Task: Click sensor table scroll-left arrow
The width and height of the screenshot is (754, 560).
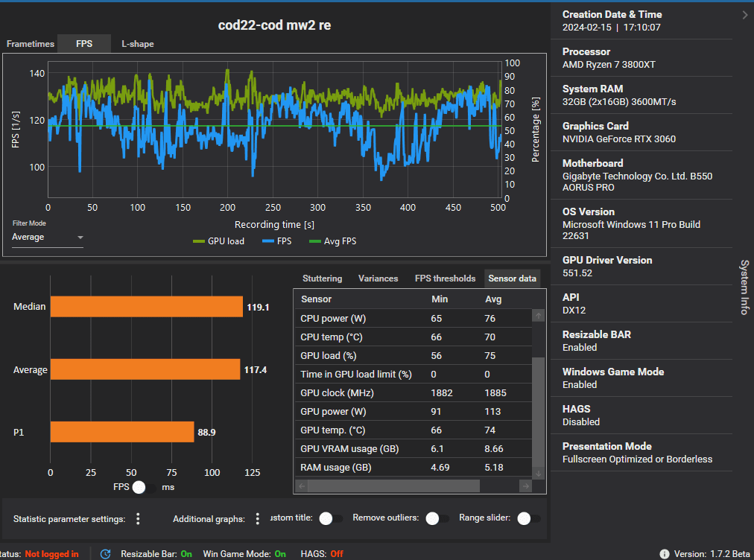Action: [302, 486]
